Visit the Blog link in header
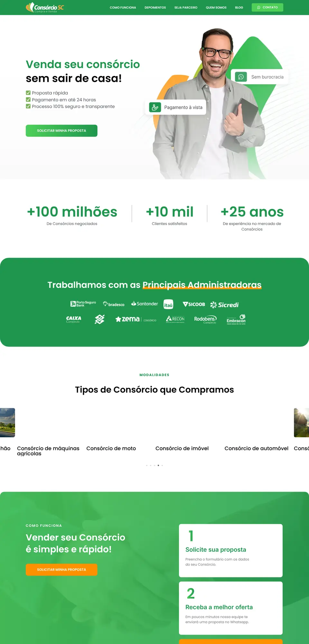The image size is (309, 644). (239, 7)
